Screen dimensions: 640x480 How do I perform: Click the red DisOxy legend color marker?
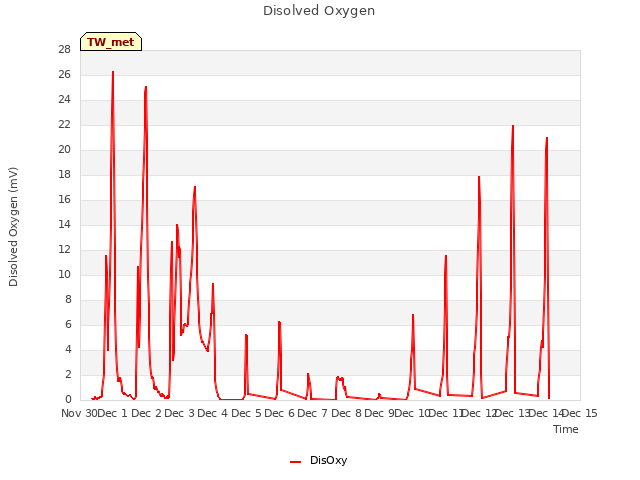[x=296, y=462]
